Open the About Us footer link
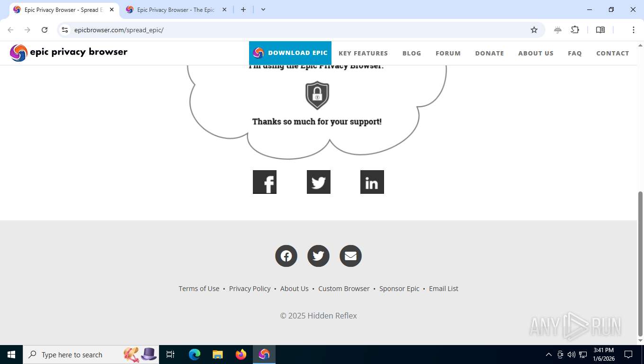This screenshot has width=644, height=364. click(294, 289)
